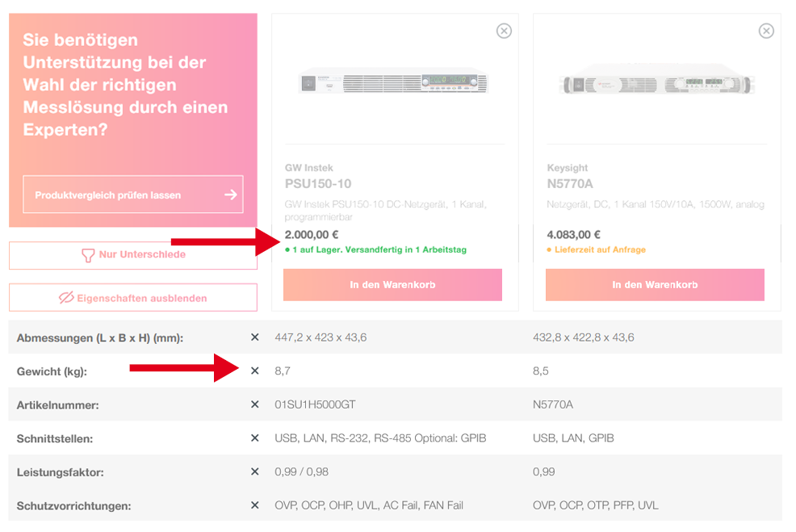
Task: Click the Gewicht (kg) label
Action: (x=52, y=371)
